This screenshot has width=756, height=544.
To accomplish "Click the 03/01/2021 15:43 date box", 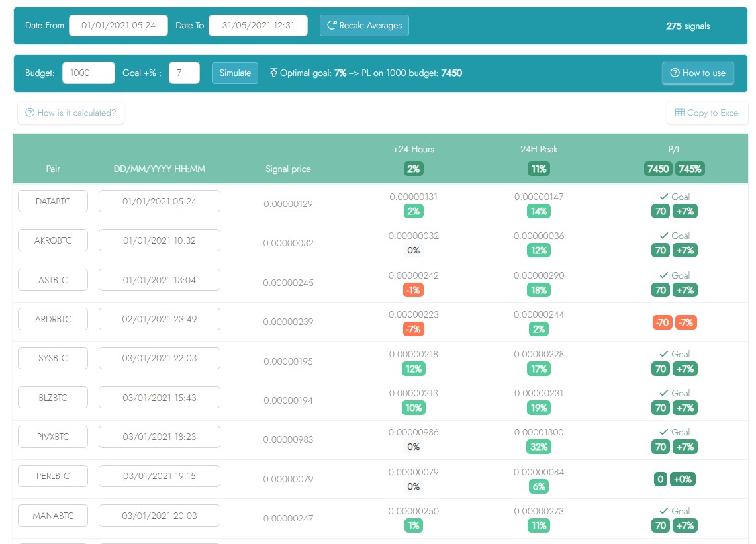I will pyautogui.click(x=160, y=398).
